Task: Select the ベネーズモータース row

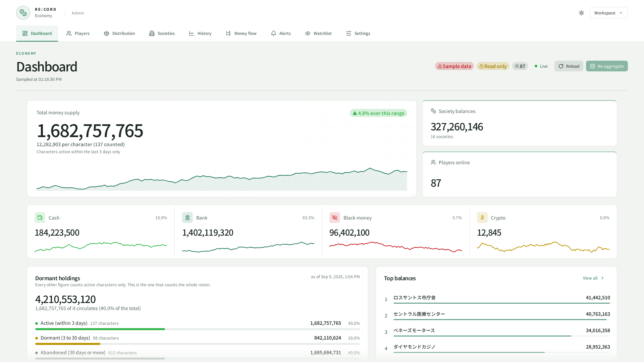Action: 497,332
